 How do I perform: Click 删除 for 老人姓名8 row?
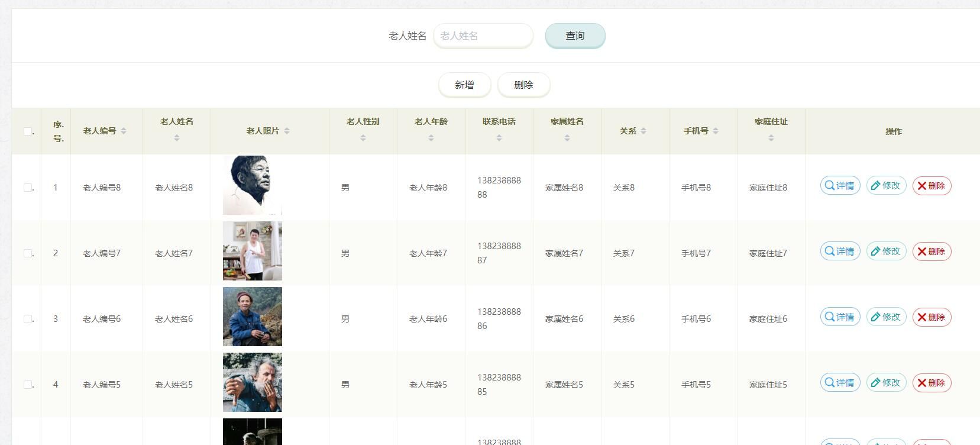pos(932,186)
